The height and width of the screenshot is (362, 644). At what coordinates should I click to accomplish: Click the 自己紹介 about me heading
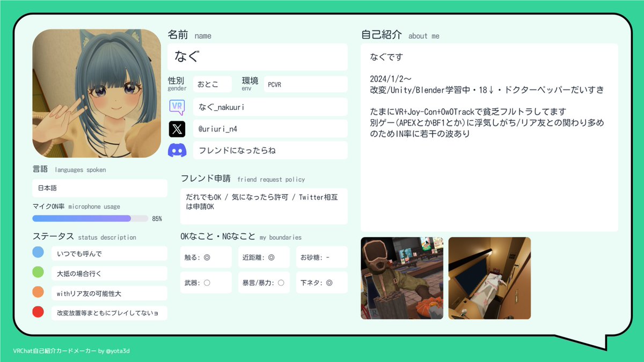[x=400, y=35]
